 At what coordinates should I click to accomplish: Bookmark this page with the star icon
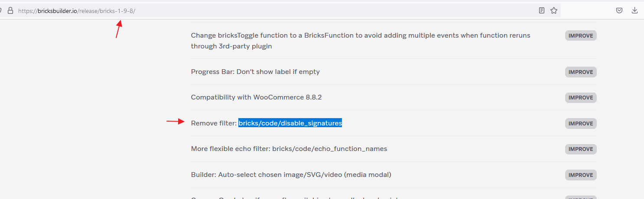click(x=554, y=11)
